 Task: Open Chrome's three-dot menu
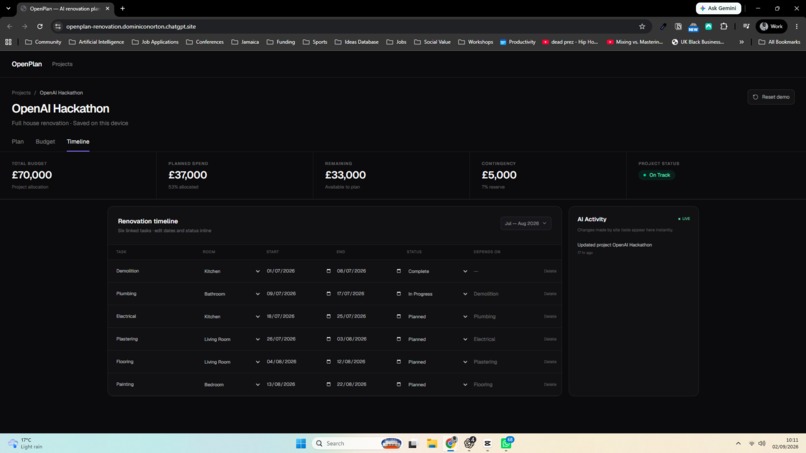[797, 26]
